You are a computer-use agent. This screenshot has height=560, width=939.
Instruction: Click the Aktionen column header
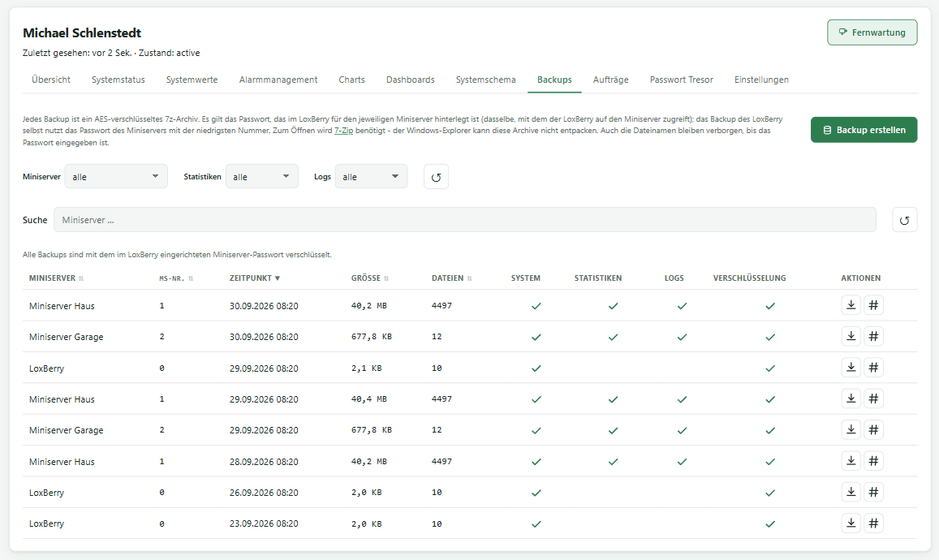click(x=860, y=278)
